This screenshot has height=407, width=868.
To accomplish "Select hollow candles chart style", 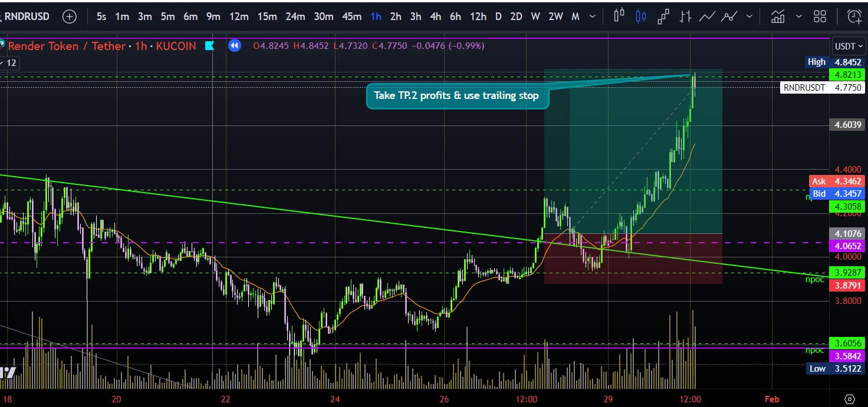I will coord(619,16).
